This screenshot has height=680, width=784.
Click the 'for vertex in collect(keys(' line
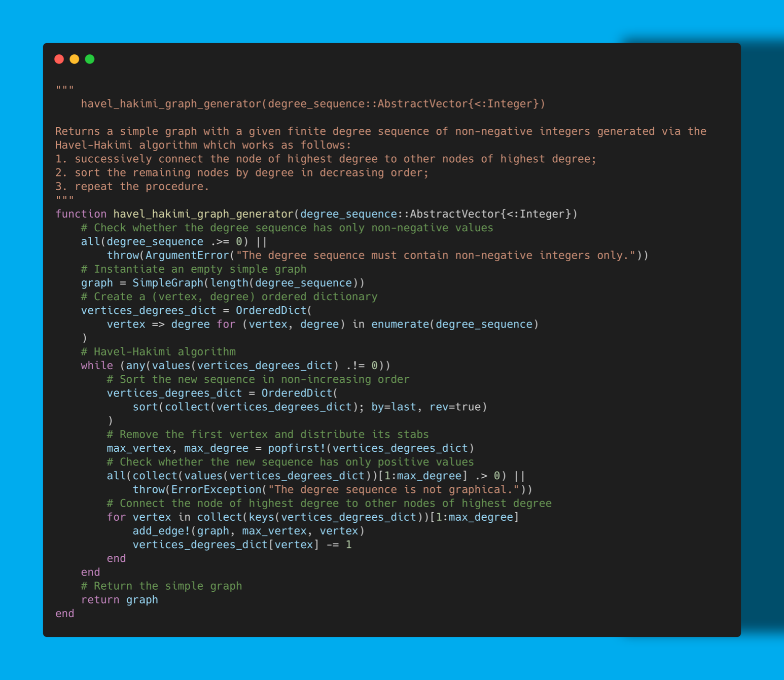point(313,517)
